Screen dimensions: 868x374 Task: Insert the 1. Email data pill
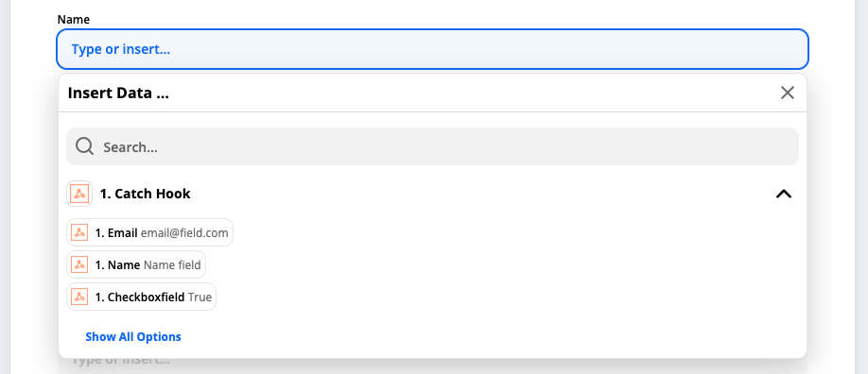pyautogui.click(x=150, y=232)
